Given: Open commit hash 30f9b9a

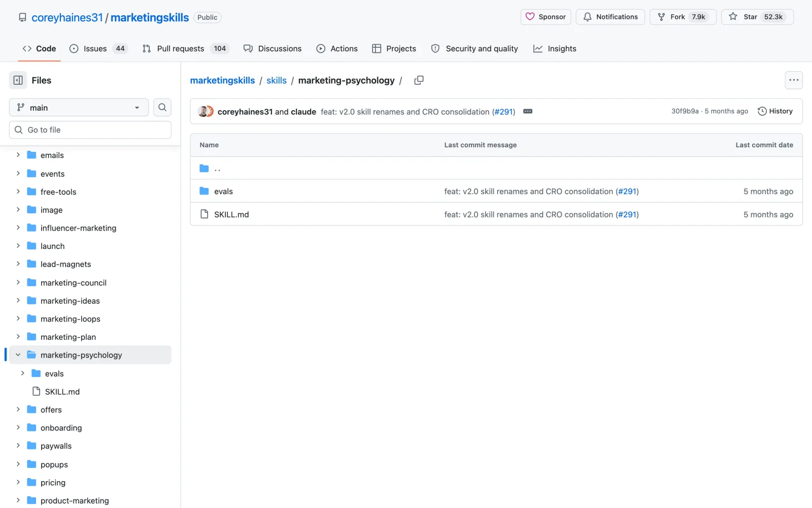Looking at the screenshot, I should tap(685, 111).
